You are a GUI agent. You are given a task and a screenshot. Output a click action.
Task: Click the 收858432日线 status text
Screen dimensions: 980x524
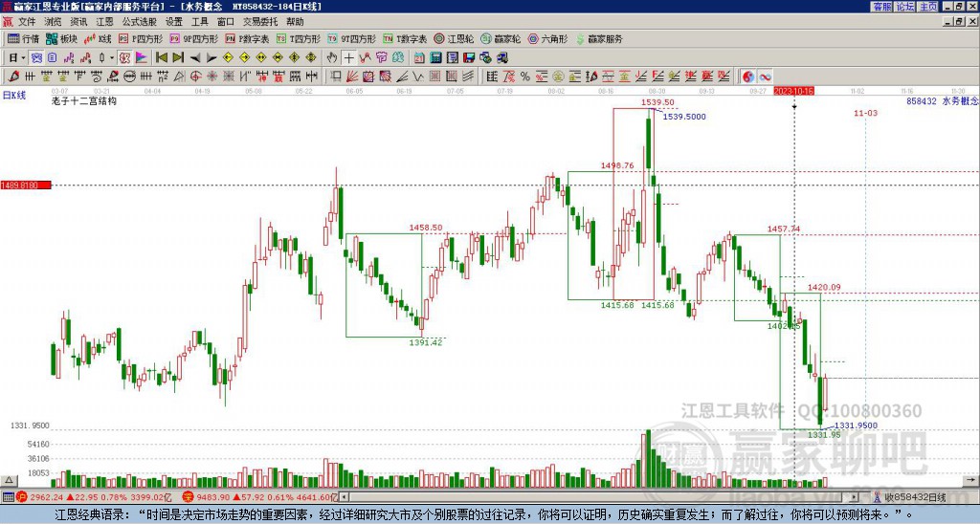click(x=916, y=497)
